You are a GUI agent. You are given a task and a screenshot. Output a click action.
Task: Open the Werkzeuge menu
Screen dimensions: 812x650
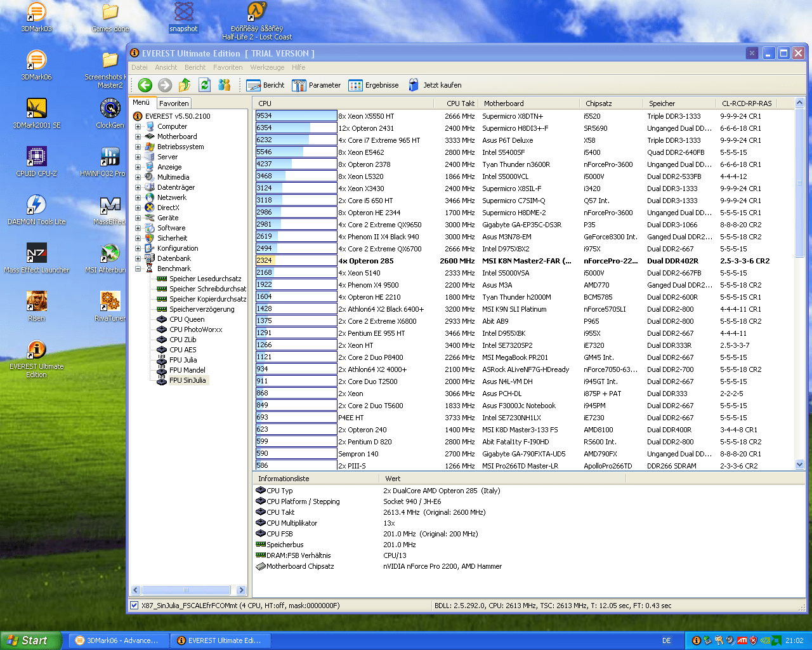coord(267,67)
